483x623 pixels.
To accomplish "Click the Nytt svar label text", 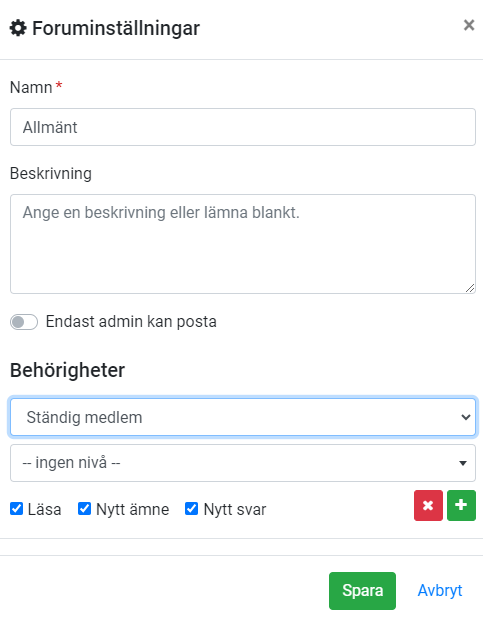I will pos(235,509).
